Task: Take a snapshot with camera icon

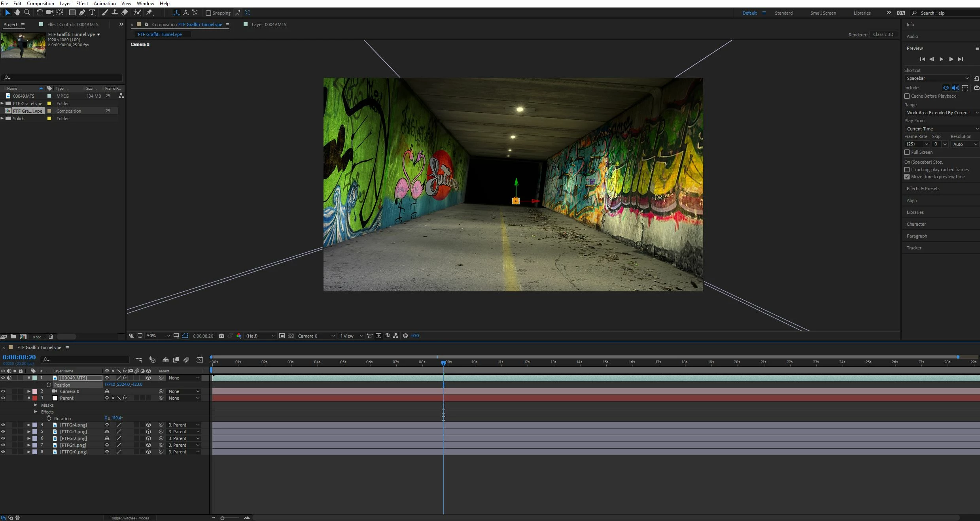Action: click(x=221, y=336)
